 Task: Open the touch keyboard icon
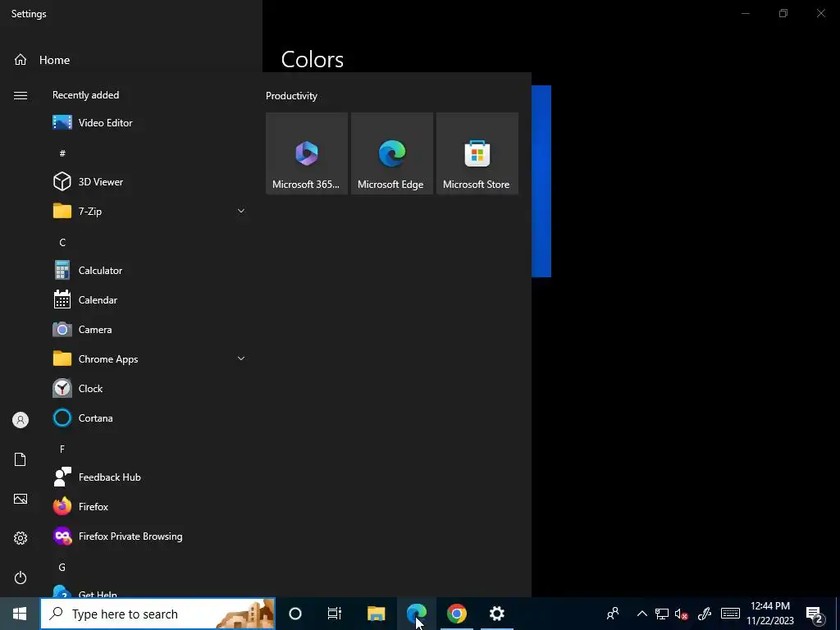(730, 614)
